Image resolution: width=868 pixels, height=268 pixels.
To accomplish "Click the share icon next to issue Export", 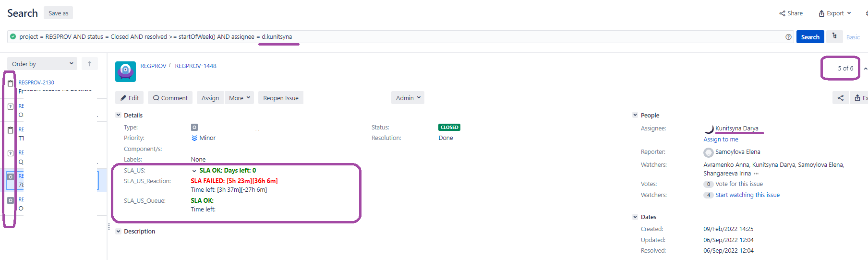I will click(x=840, y=98).
